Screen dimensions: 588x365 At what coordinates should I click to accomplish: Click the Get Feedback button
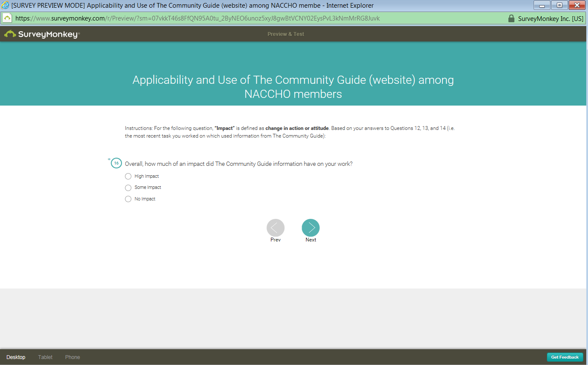pos(565,357)
